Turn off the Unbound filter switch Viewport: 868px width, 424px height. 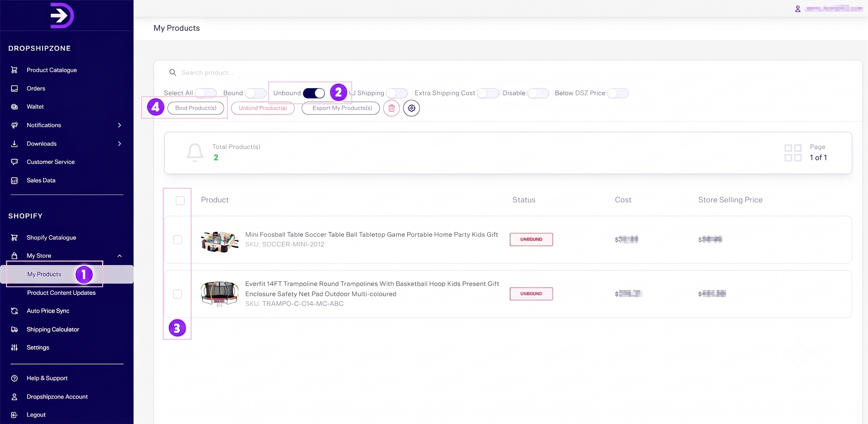tap(314, 93)
